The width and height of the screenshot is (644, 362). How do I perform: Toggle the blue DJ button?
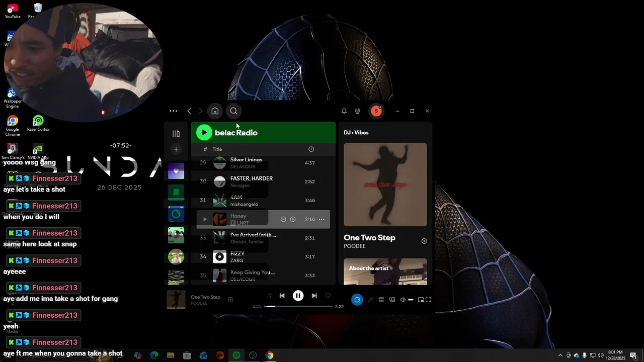click(x=357, y=300)
